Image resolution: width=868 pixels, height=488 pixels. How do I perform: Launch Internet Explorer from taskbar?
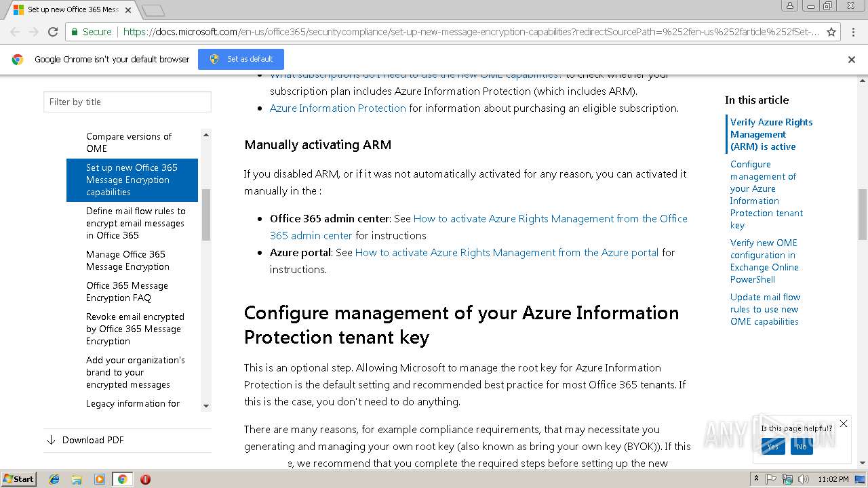(x=54, y=479)
